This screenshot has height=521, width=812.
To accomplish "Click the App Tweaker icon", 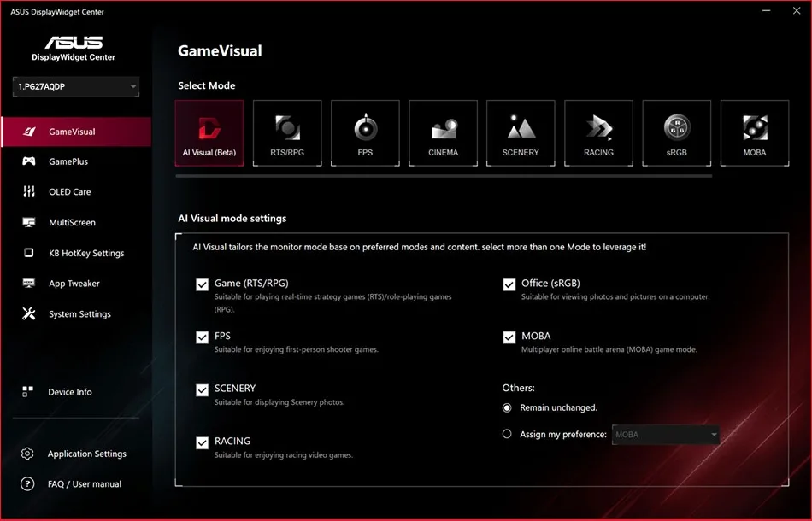I will 29,283.
